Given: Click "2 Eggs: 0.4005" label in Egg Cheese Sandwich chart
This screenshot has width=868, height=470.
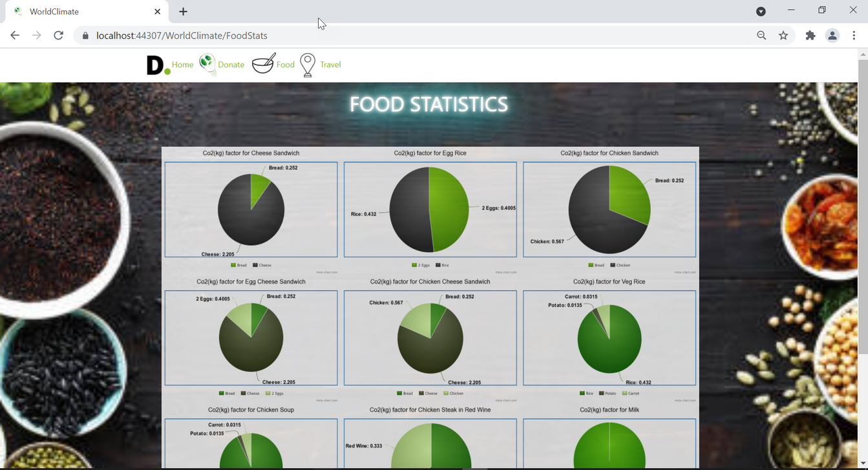Looking at the screenshot, I should click(213, 299).
